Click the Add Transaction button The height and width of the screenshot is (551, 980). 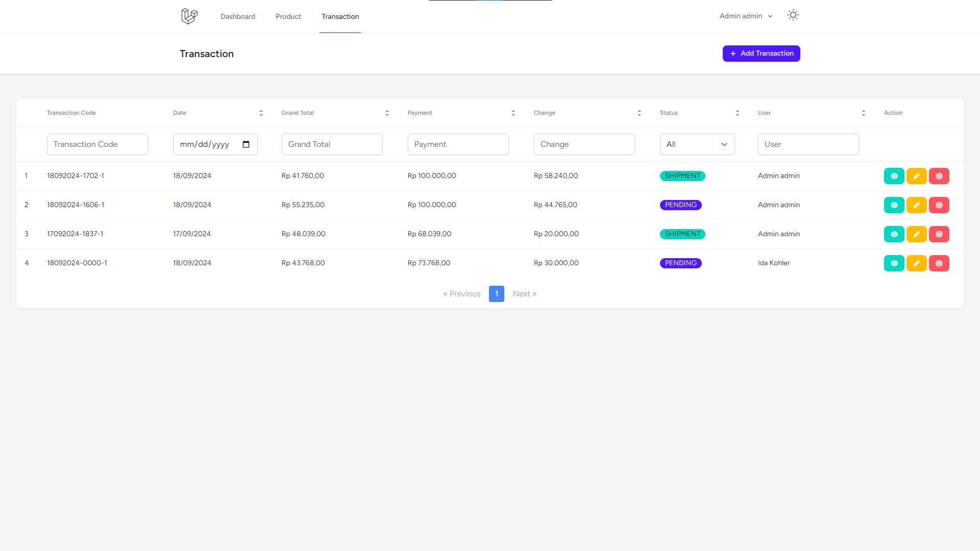coord(761,54)
